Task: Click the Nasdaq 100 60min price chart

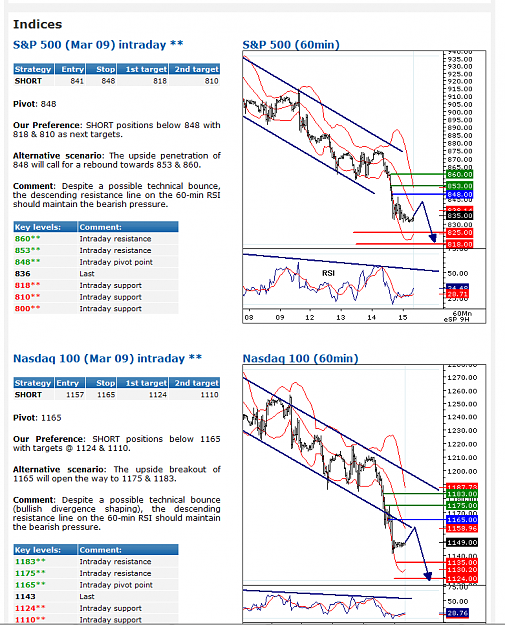Action: [x=364, y=493]
